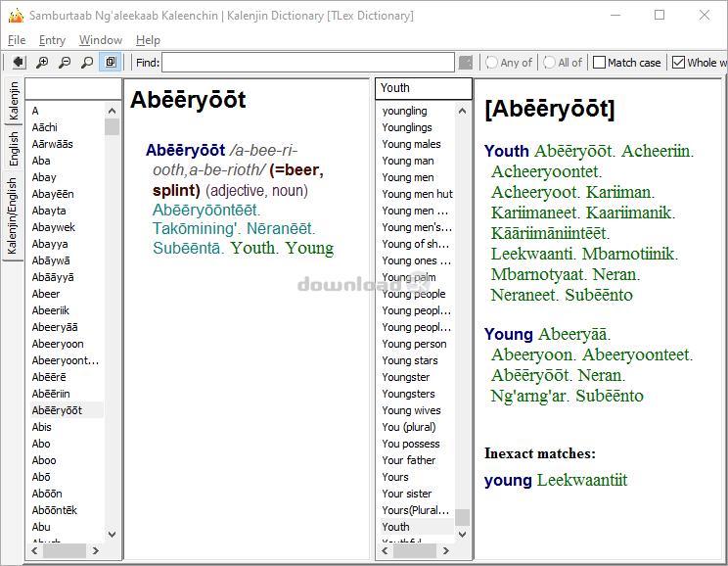
Task: Select 'Abis' entry in the list
Action: tap(42, 427)
